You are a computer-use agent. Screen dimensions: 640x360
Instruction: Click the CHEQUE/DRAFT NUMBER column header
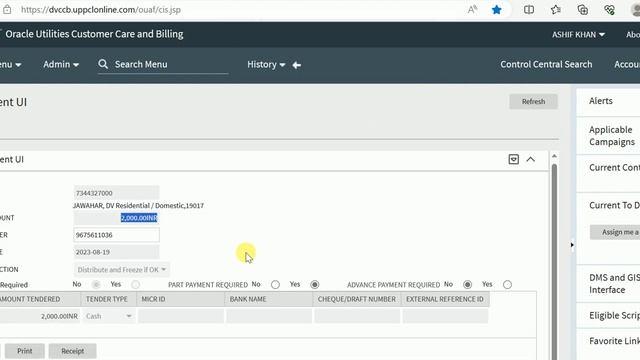click(x=357, y=299)
